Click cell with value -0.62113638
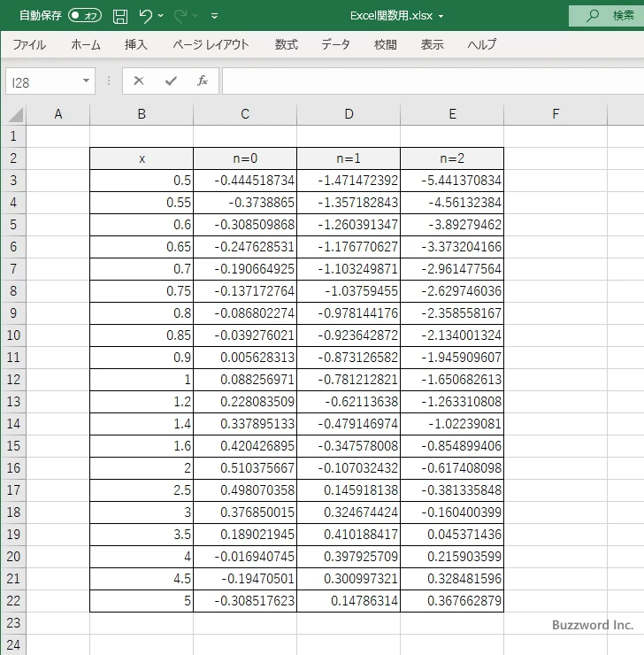 (349, 402)
